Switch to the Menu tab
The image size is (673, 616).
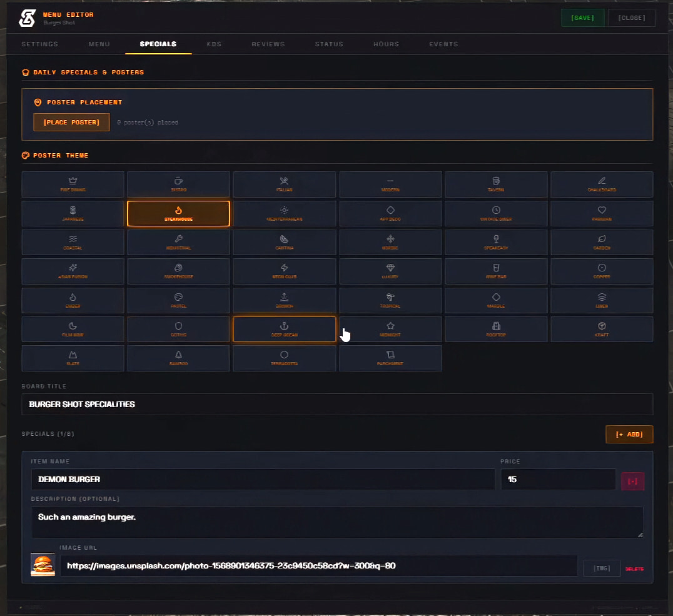pyautogui.click(x=99, y=44)
